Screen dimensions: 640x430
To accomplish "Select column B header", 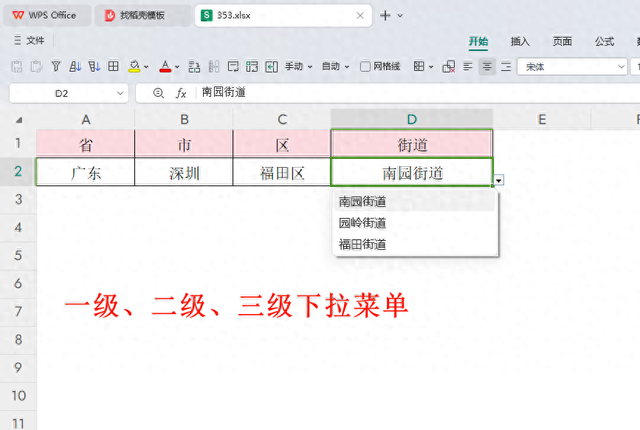I will [184, 120].
